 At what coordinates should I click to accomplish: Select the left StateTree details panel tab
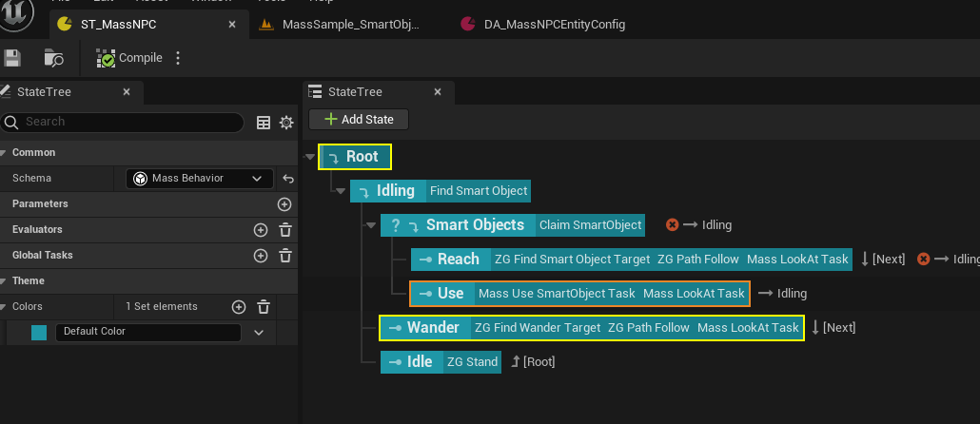(44, 92)
